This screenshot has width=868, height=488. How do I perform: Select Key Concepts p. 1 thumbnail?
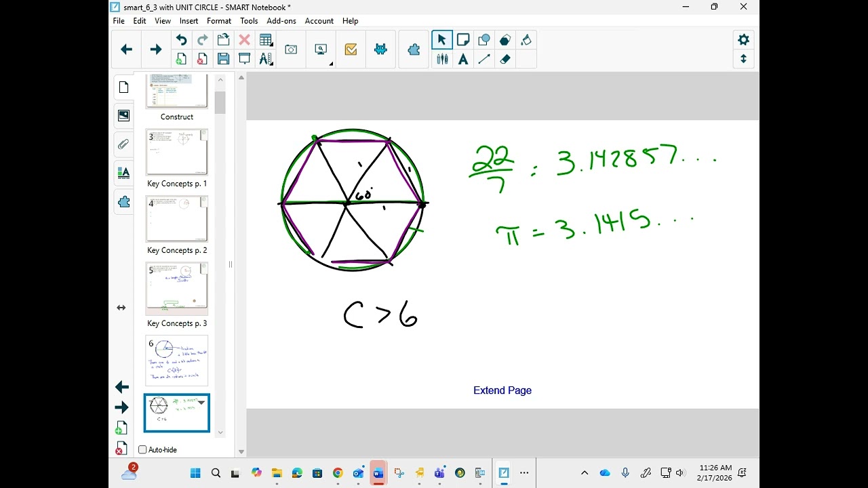(177, 152)
